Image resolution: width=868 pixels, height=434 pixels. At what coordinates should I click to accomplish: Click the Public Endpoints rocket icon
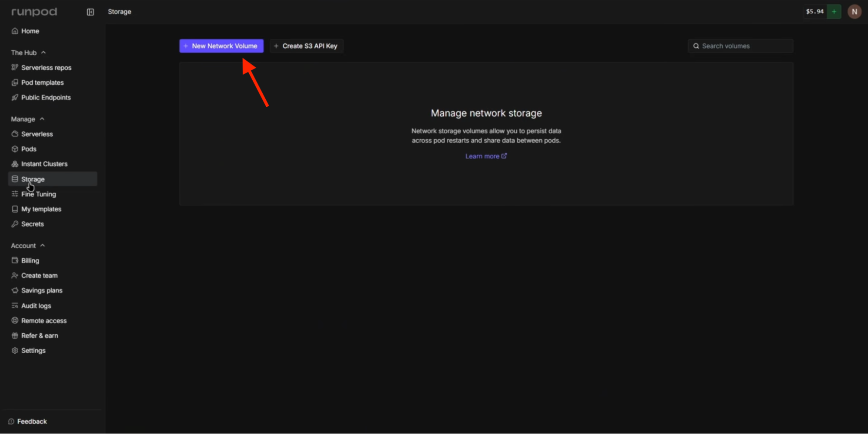15,98
